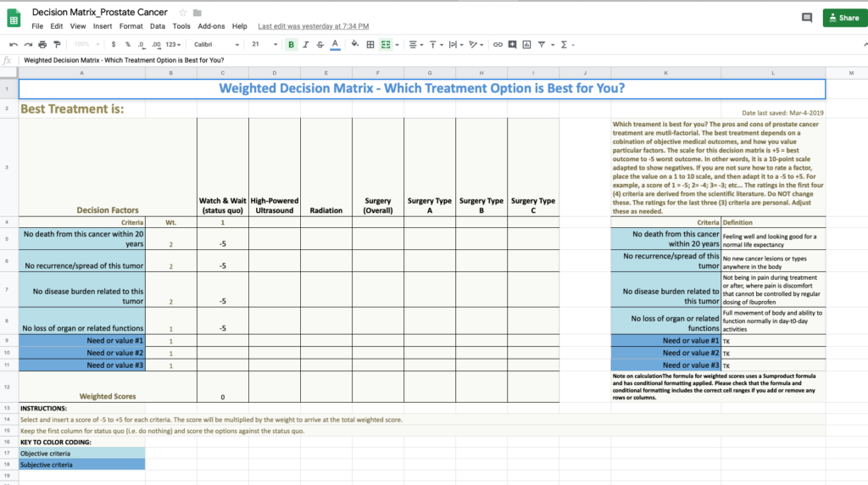868x485 pixels.
Task: Open the Add-ons menu
Action: click(211, 26)
